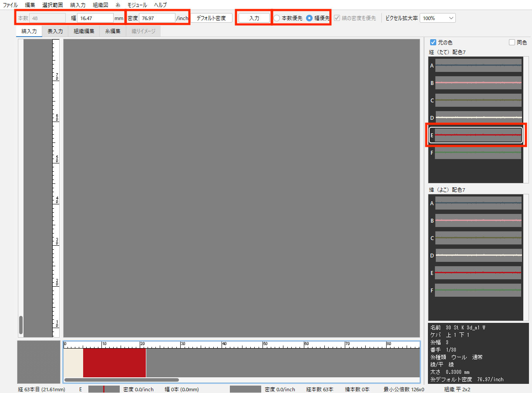Click the 幅 width input field

tap(95, 18)
